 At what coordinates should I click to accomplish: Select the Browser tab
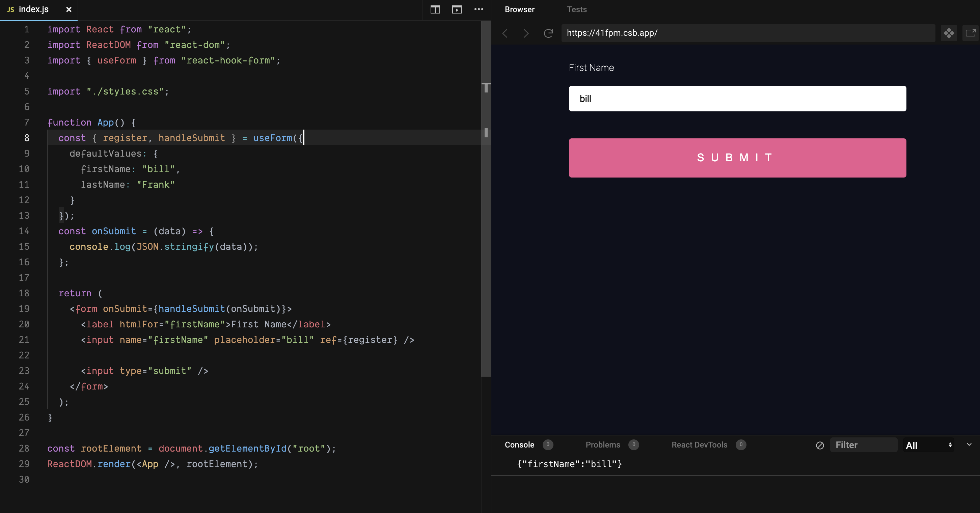520,9
